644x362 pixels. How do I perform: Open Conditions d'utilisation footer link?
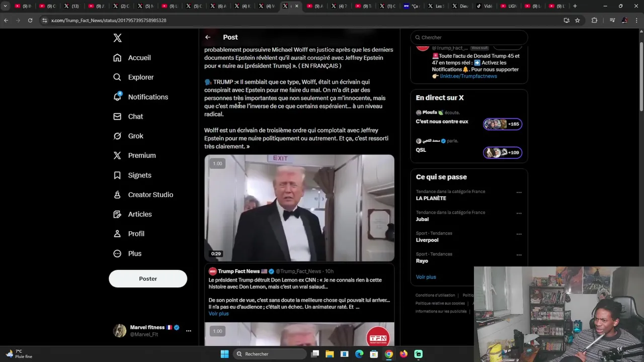coord(435,296)
